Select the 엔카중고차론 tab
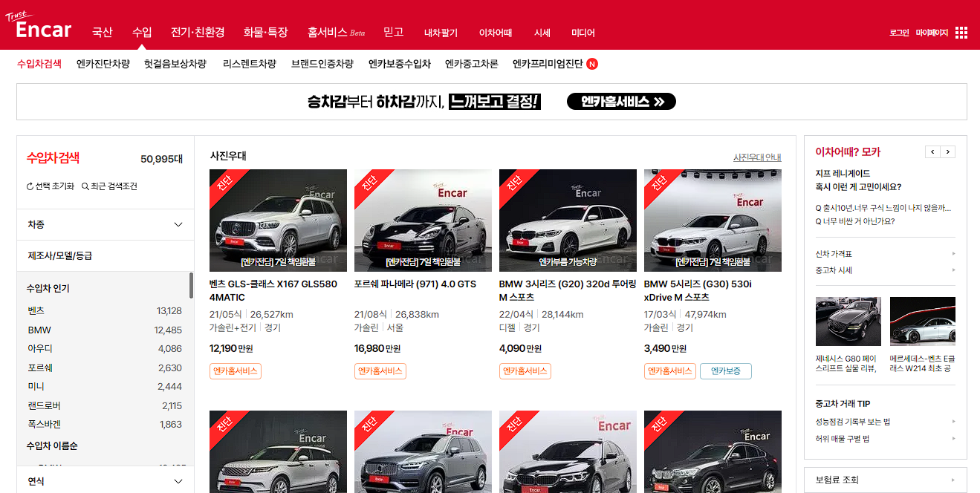The height and width of the screenshot is (493, 980). (x=472, y=64)
